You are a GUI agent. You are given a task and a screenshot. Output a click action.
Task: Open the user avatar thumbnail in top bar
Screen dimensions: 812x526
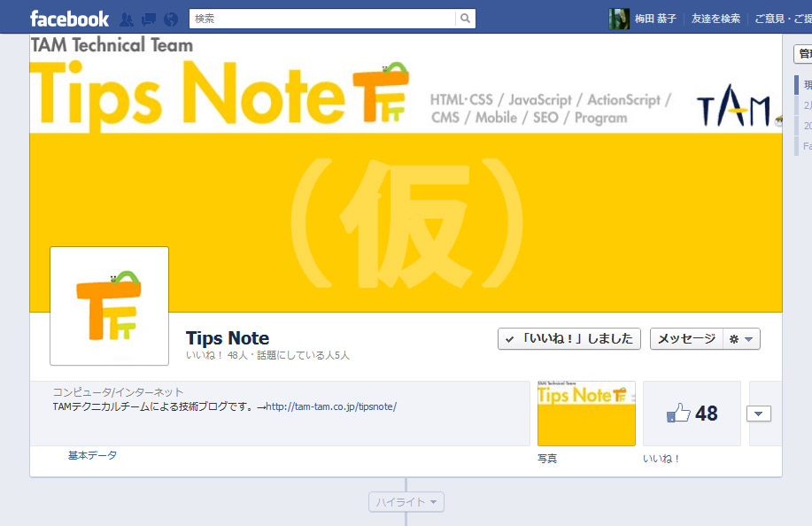pos(619,19)
